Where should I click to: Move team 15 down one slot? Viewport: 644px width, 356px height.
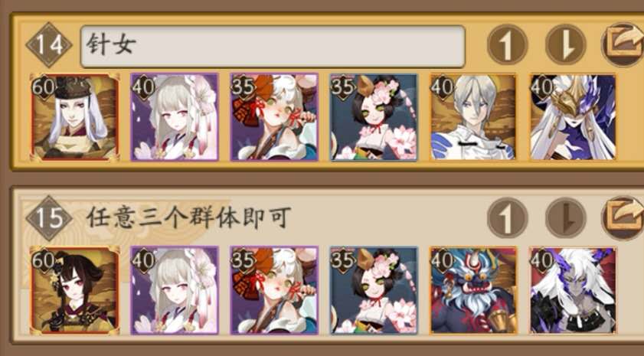click(566, 218)
